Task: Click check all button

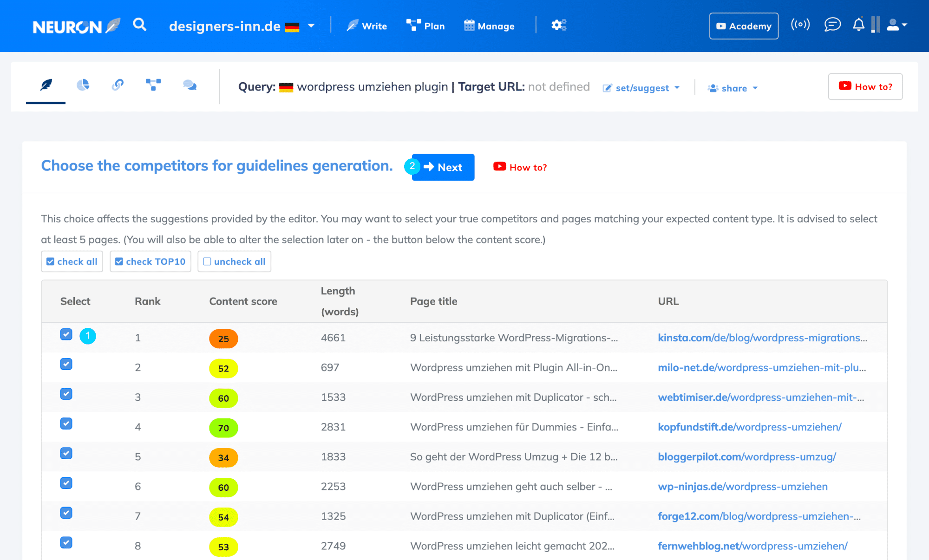Action: [x=72, y=261]
